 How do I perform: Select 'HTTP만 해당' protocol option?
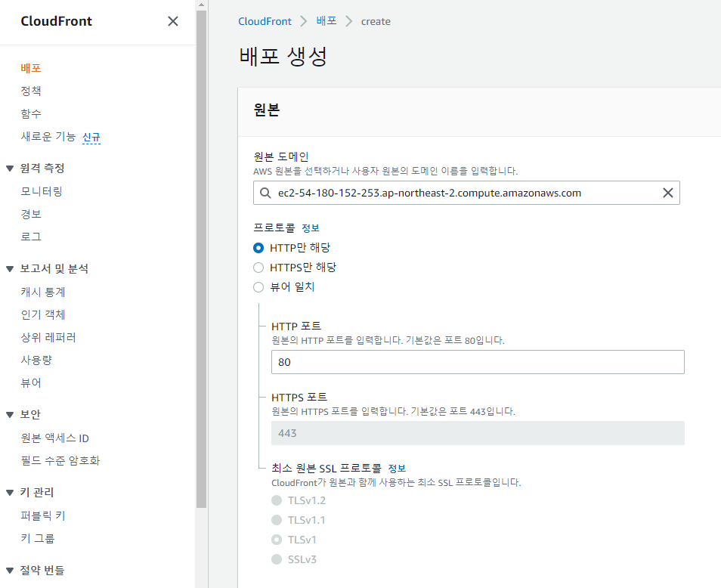(x=258, y=248)
